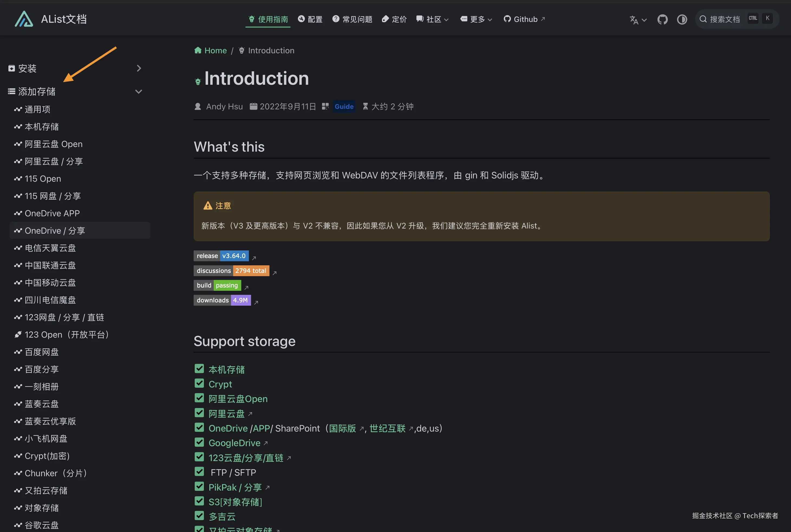Image resolution: width=791 pixels, height=532 pixels.
Task: Click the warning triangle icon in 注意 box
Action: tap(208, 205)
